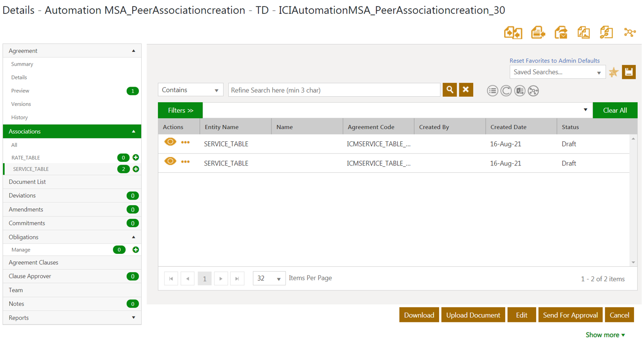Screen dimensions: 644x341
Task: Click the favorites star icon
Action: tap(613, 72)
